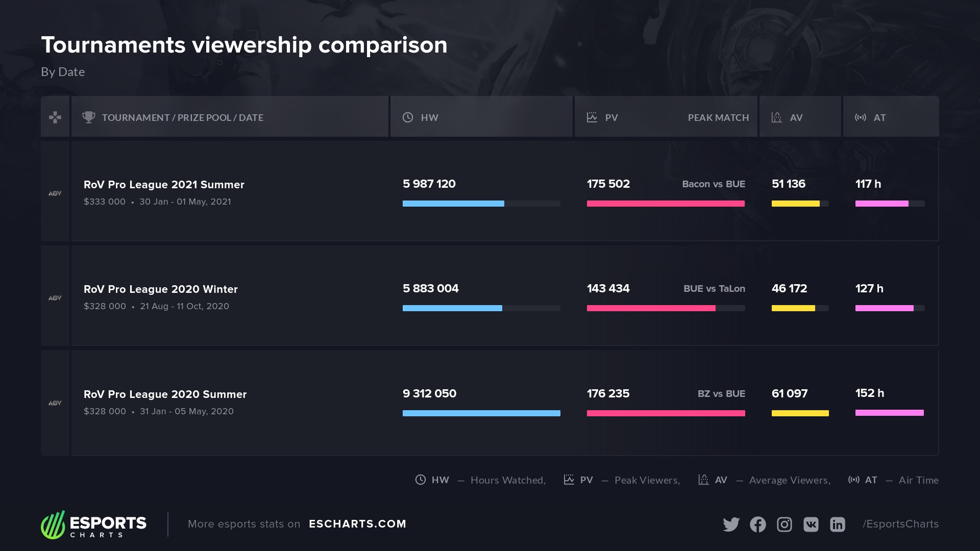The height and width of the screenshot is (551, 980).
Task: Click the Instagram icon
Action: pos(785,524)
